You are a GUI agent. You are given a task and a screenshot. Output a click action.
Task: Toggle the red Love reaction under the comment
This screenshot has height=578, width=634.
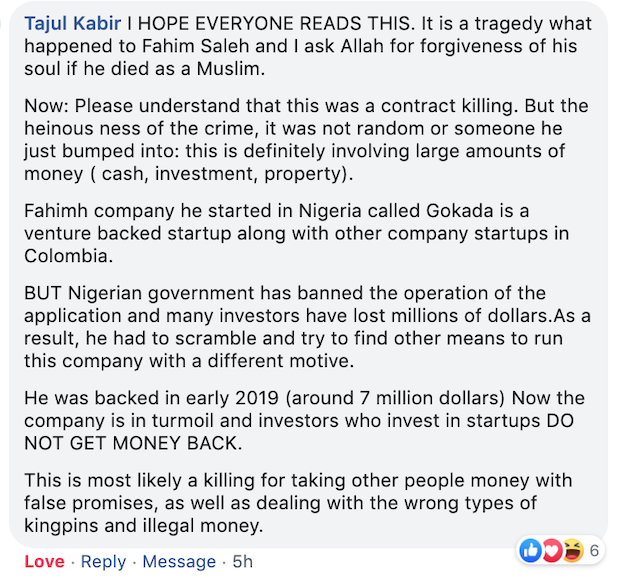[44, 561]
